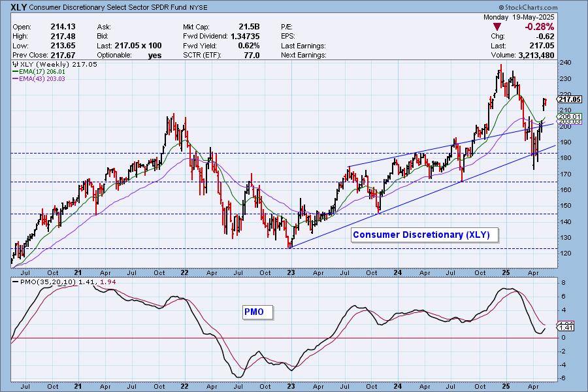Viewport: 588px width, 392px height.
Task: Click the -0.28% percent change value
Action: pyautogui.click(x=539, y=27)
